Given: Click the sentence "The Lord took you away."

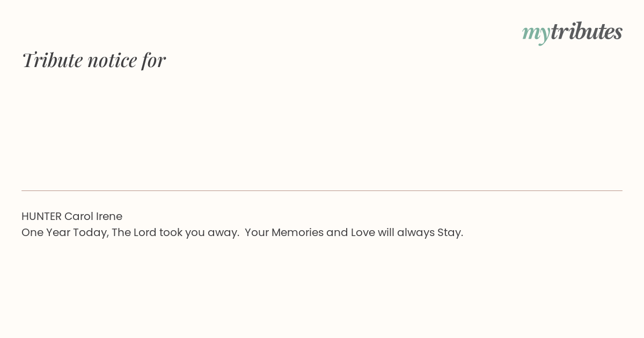Looking at the screenshot, I should (x=175, y=233).
